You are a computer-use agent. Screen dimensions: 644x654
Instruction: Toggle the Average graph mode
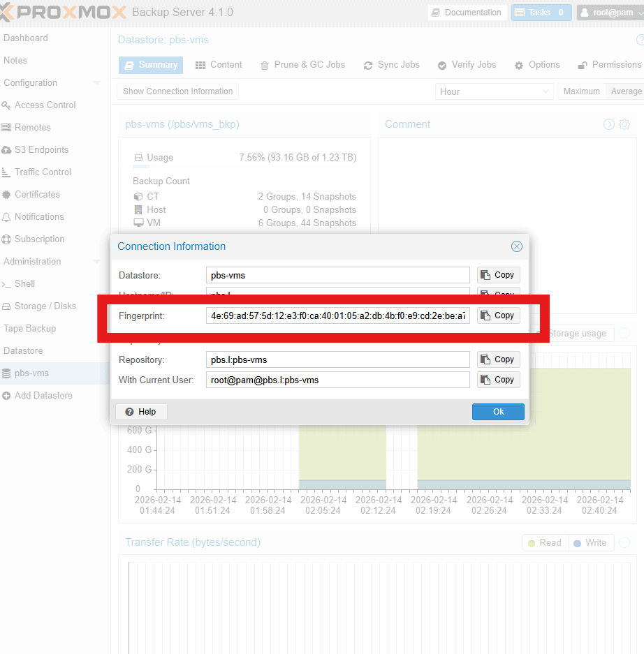coord(625,91)
